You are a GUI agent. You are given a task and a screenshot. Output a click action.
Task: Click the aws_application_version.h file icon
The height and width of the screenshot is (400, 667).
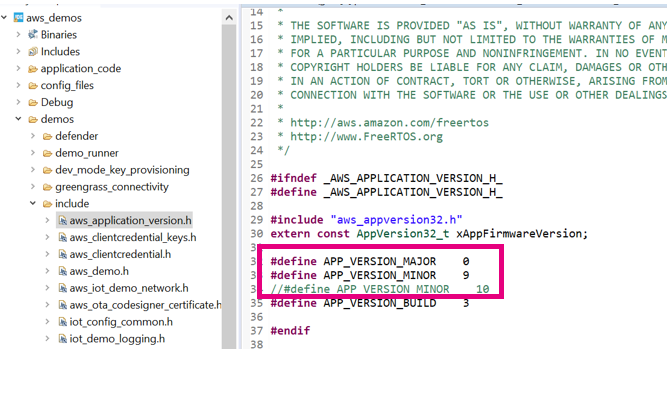(x=63, y=220)
